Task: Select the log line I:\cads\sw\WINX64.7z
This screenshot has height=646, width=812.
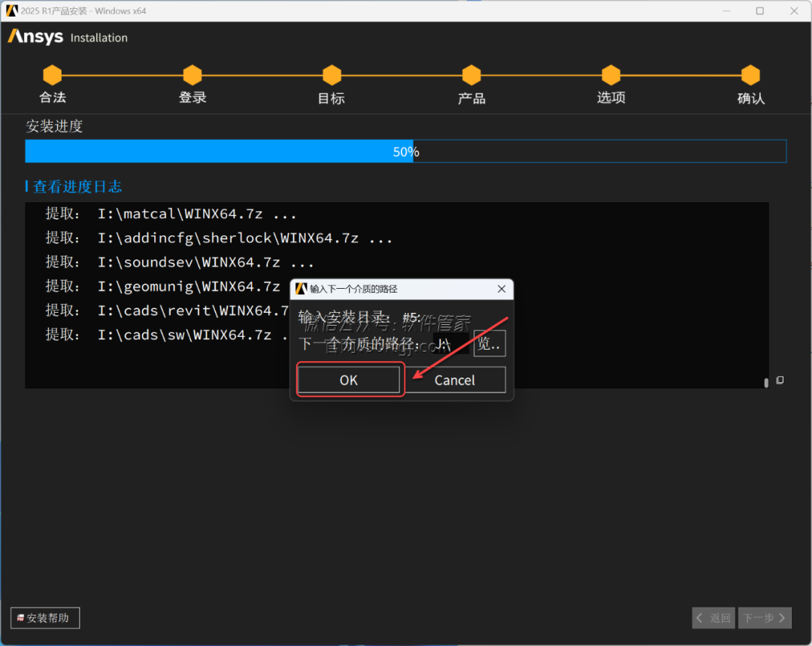Action: [x=167, y=335]
